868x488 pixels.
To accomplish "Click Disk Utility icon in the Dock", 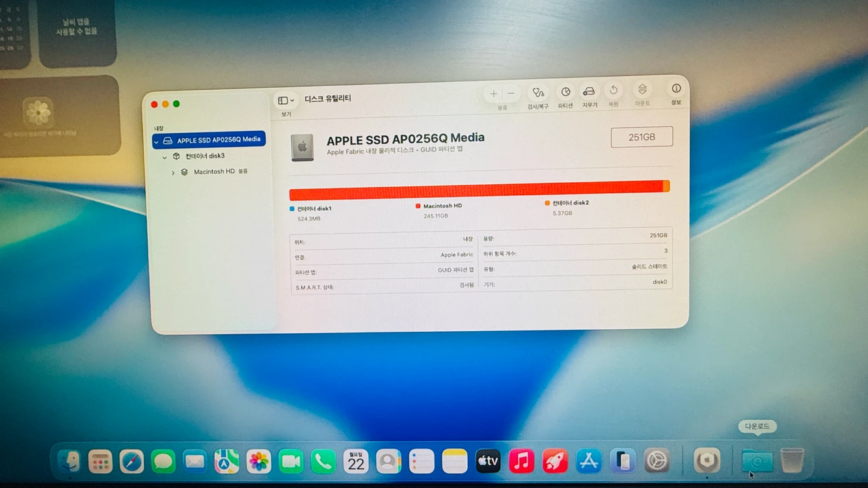I will [x=707, y=461].
